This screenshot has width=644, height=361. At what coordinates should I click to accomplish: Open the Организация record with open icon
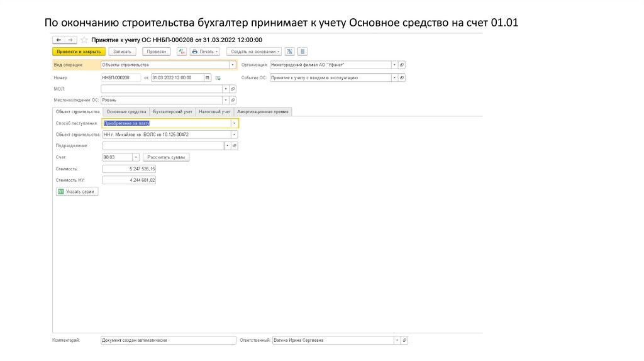click(402, 65)
